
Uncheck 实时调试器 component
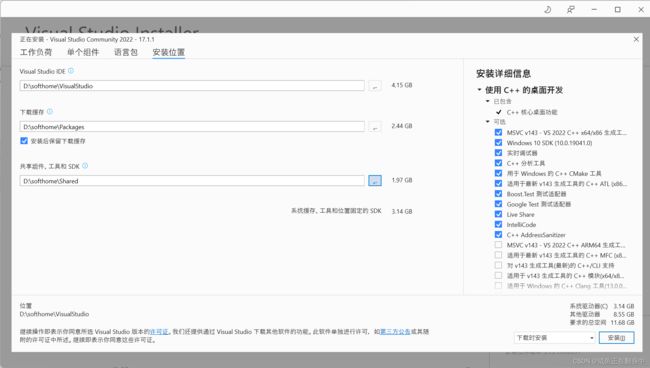click(498, 153)
